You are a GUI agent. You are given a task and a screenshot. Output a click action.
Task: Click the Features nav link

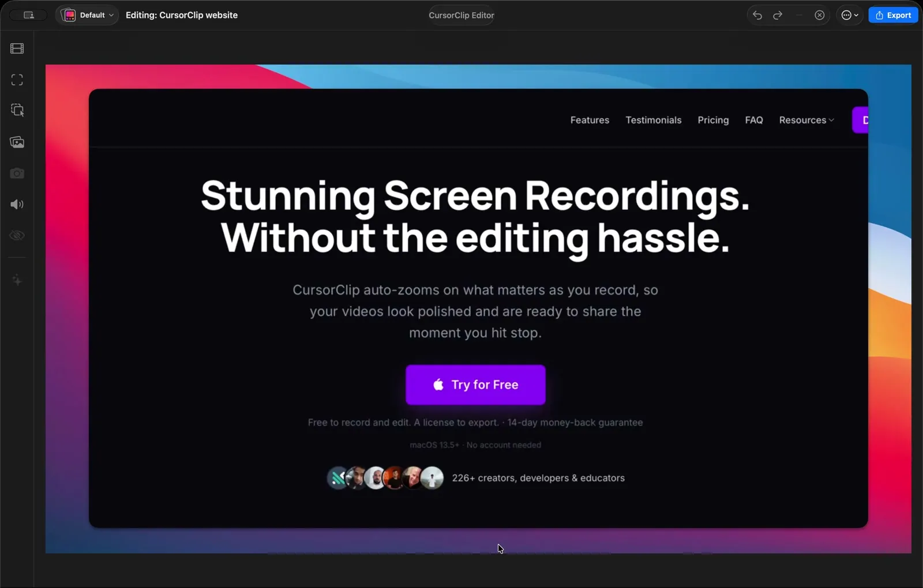[590, 120]
